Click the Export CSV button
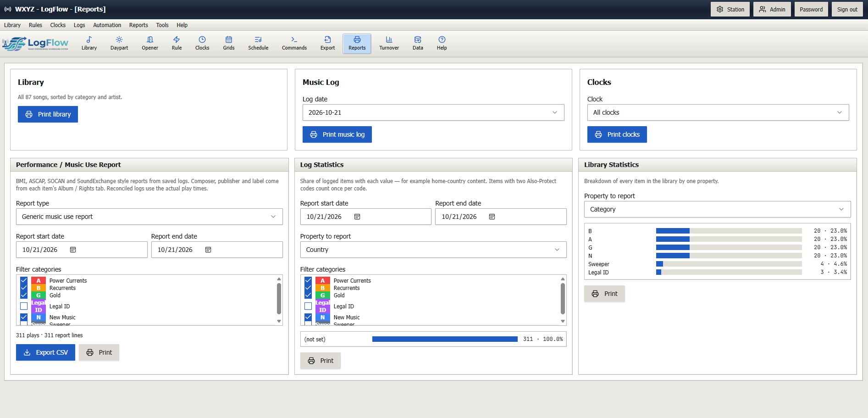The image size is (868, 418). [46, 352]
